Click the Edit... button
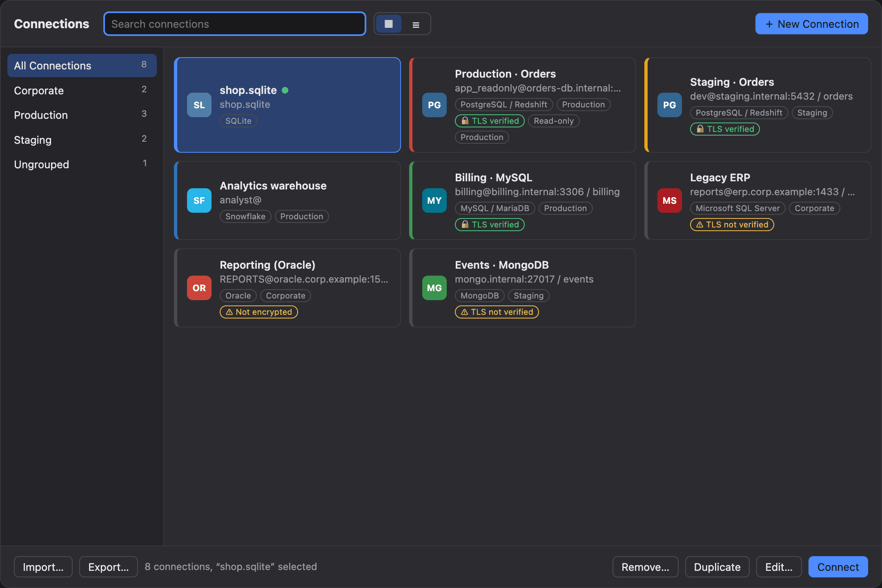The image size is (882, 588). coord(779,567)
